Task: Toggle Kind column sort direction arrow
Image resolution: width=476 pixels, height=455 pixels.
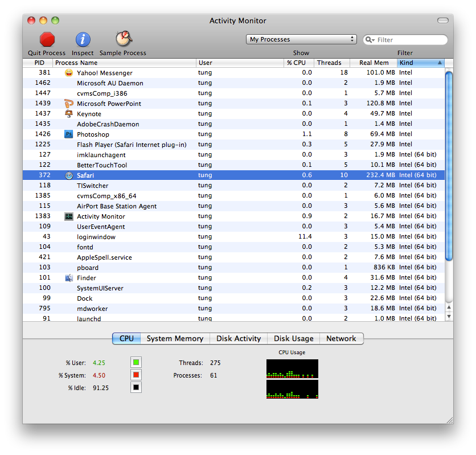Action: tap(440, 63)
